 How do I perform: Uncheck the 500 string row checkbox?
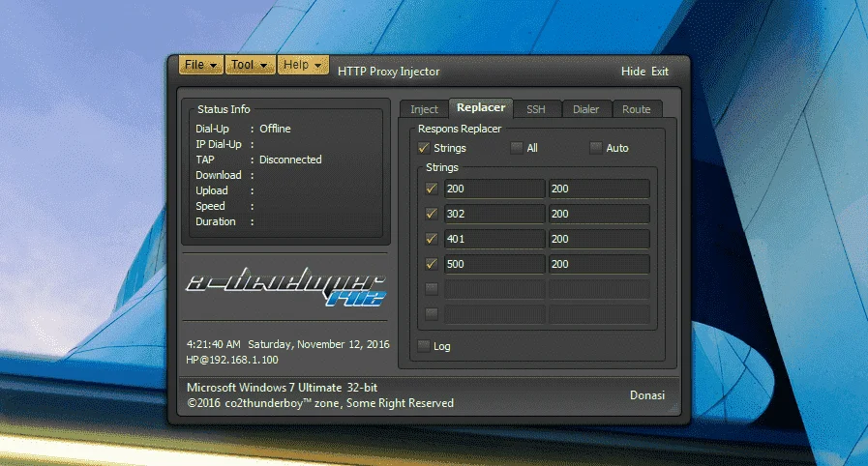432,264
